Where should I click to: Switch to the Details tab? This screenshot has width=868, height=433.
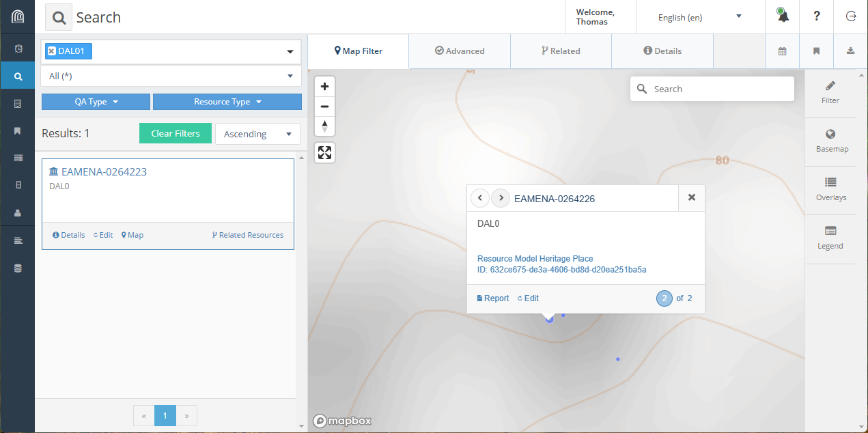(x=662, y=51)
